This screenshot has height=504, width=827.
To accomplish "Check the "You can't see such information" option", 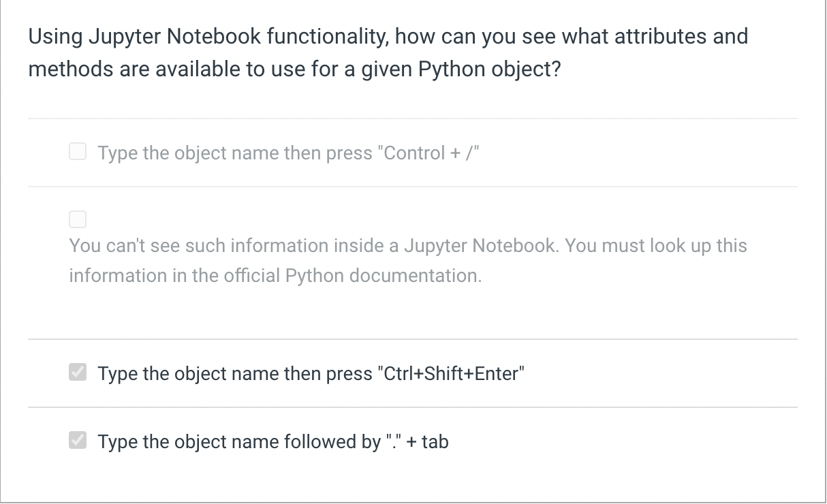I will tap(77, 219).
